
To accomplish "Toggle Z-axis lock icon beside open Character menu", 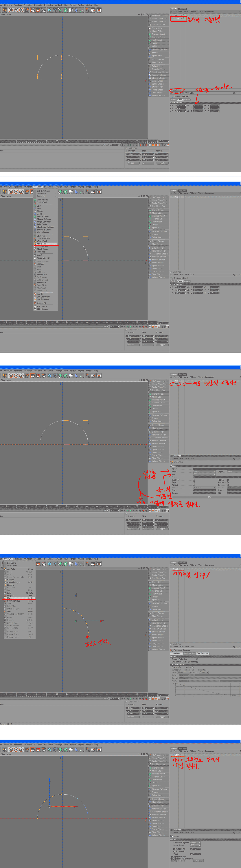I will (21, 192).
